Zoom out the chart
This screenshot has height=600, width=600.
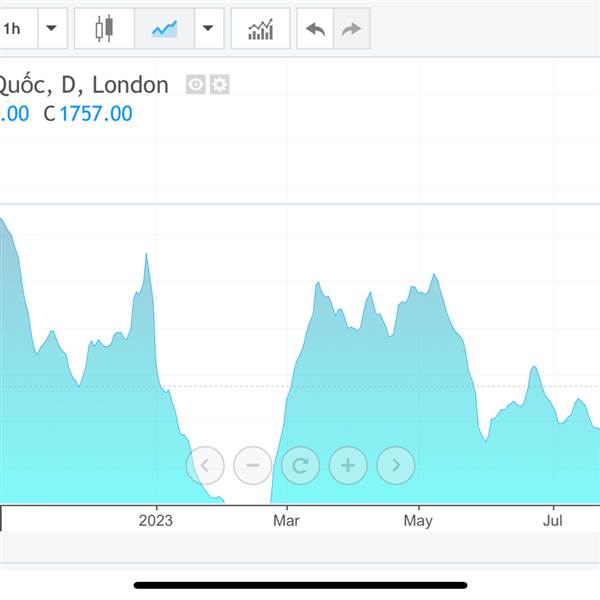(253, 465)
